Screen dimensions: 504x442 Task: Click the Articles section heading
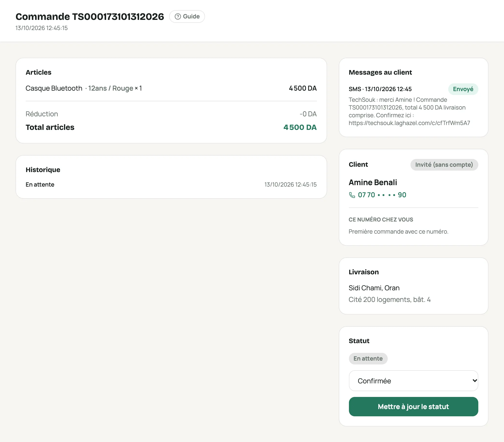[x=39, y=72]
